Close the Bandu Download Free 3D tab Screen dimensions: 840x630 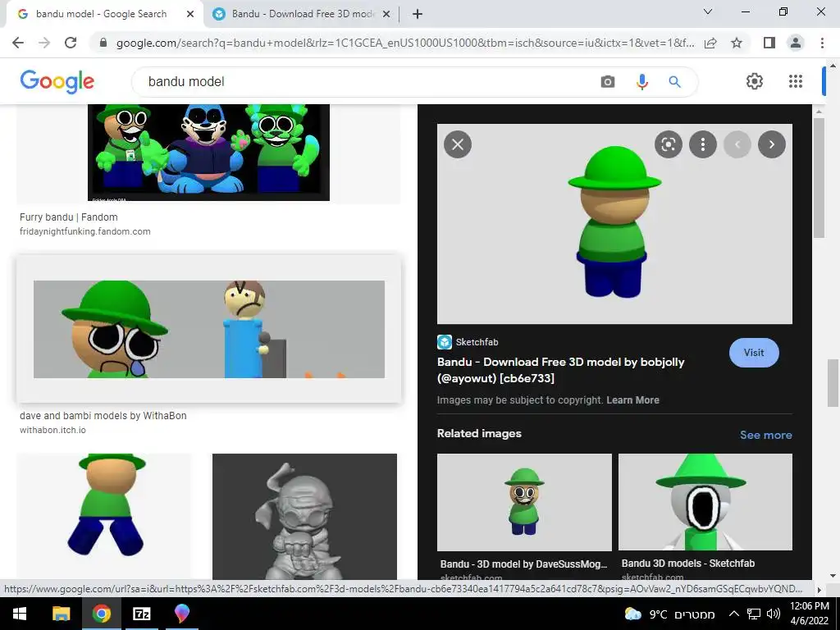[x=386, y=15]
